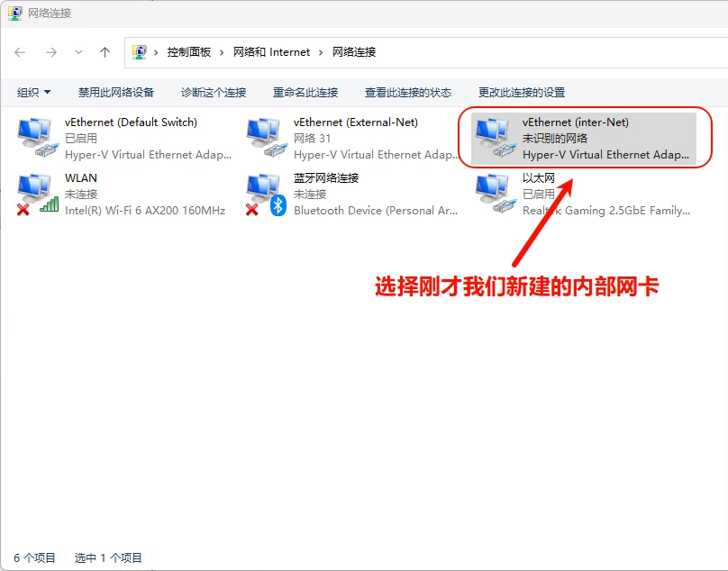
Task: Click the WLAN connection name
Action: pyautogui.click(x=81, y=177)
